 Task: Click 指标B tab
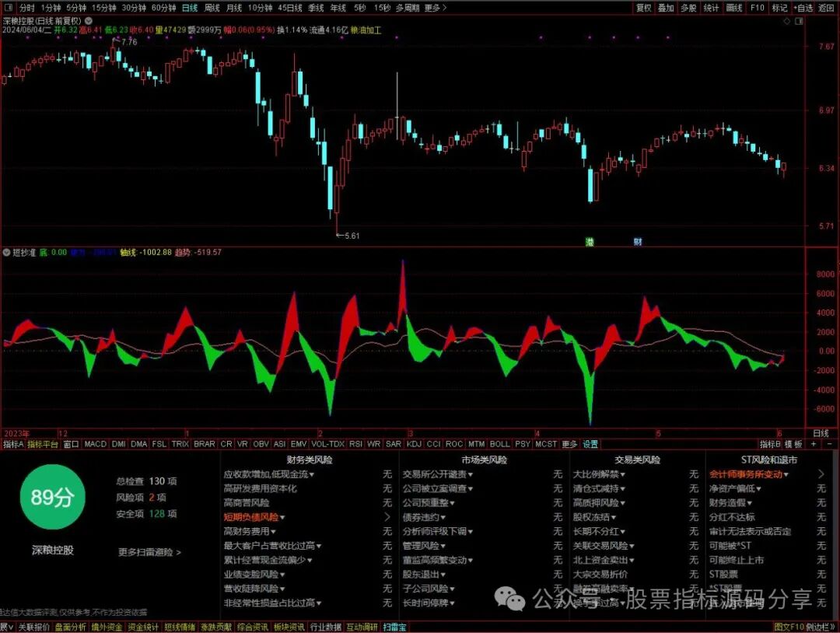[770, 444]
